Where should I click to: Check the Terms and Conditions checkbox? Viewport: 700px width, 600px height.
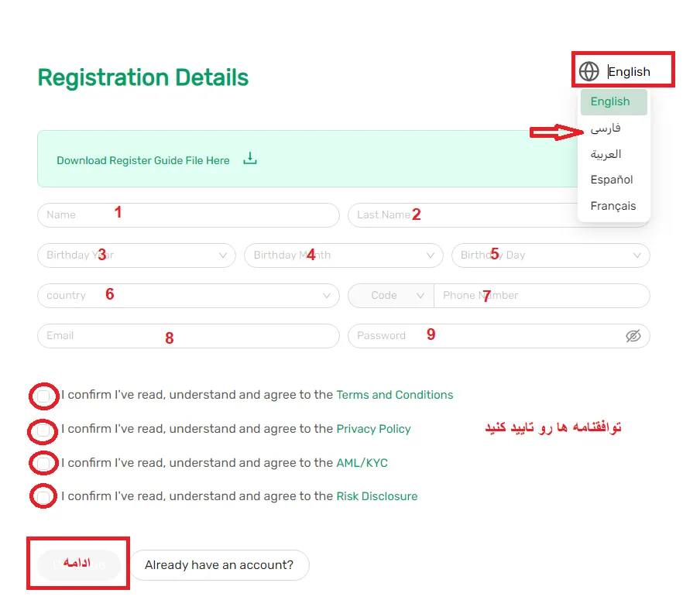pos(44,396)
